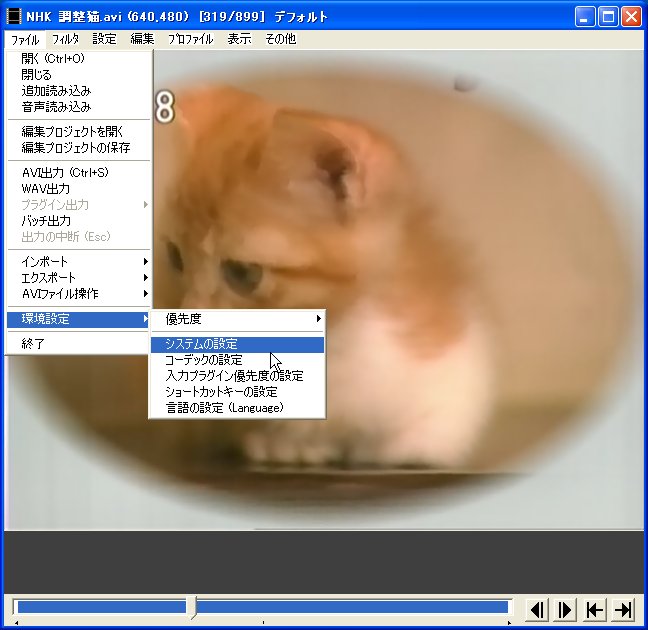
Task: Open the プロファイル menu
Action: (x=191, y=39)
